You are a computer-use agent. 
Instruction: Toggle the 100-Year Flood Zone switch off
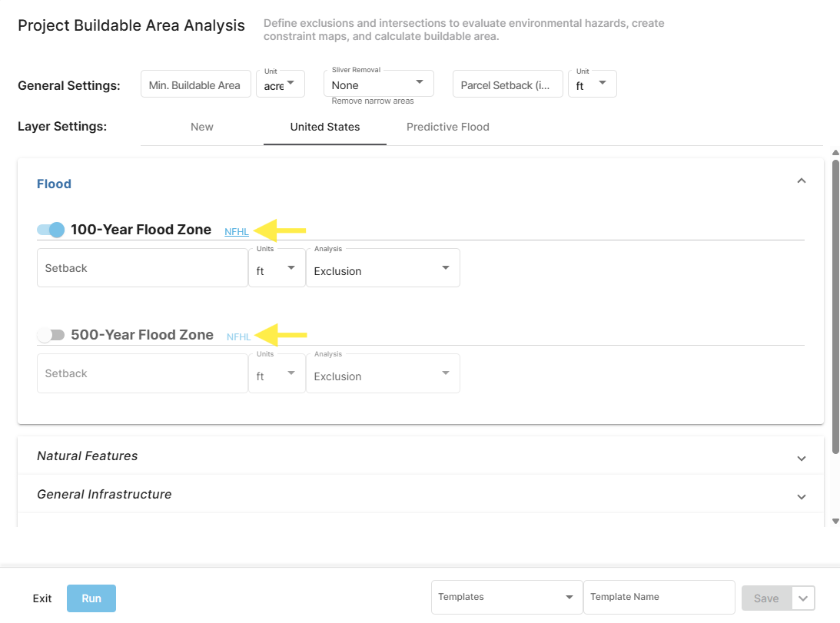pos(49,230)
